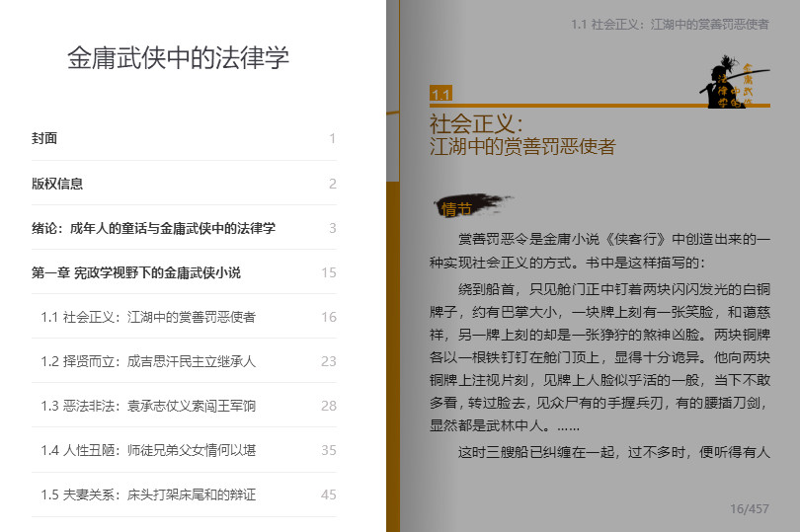Screen dimensions: 800x532
Task: Go to section 1.1 社会正义 in contents
Action: pos(148,317)
